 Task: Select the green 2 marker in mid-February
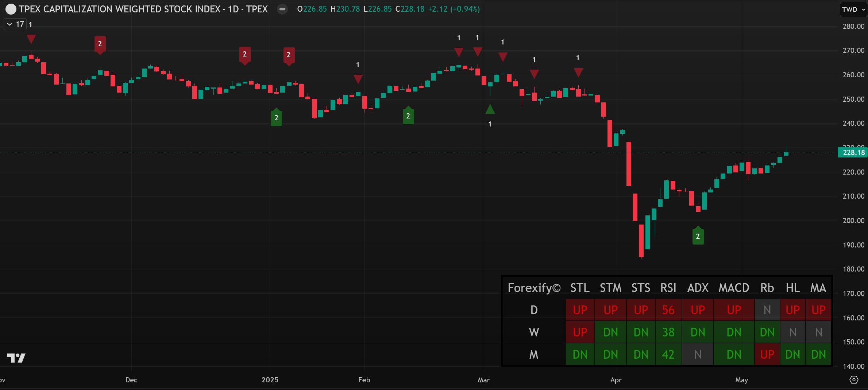[408, 116]
